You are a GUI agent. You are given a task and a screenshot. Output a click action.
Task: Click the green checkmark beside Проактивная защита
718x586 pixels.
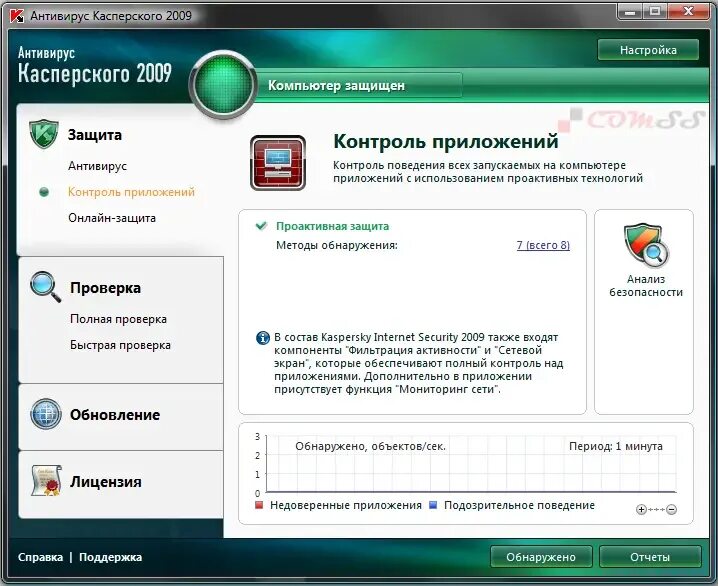click(261, 226)
